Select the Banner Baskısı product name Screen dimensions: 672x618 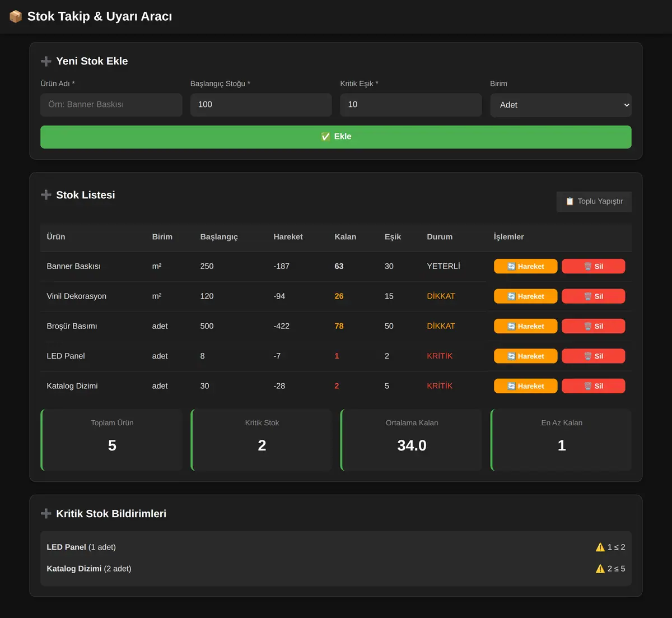point(73,266)
